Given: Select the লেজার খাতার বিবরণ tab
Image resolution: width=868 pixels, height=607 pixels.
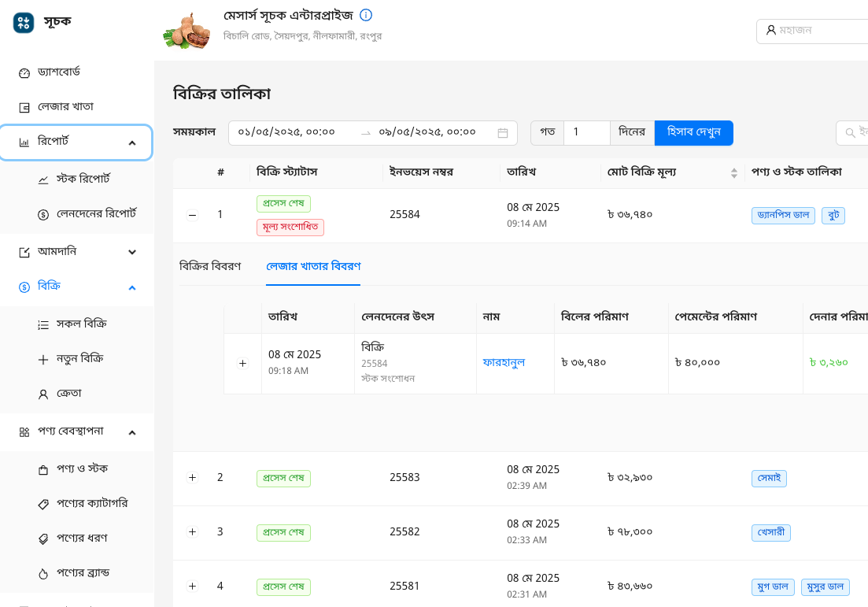Looking at the screenshot, I should coord(312,266).
